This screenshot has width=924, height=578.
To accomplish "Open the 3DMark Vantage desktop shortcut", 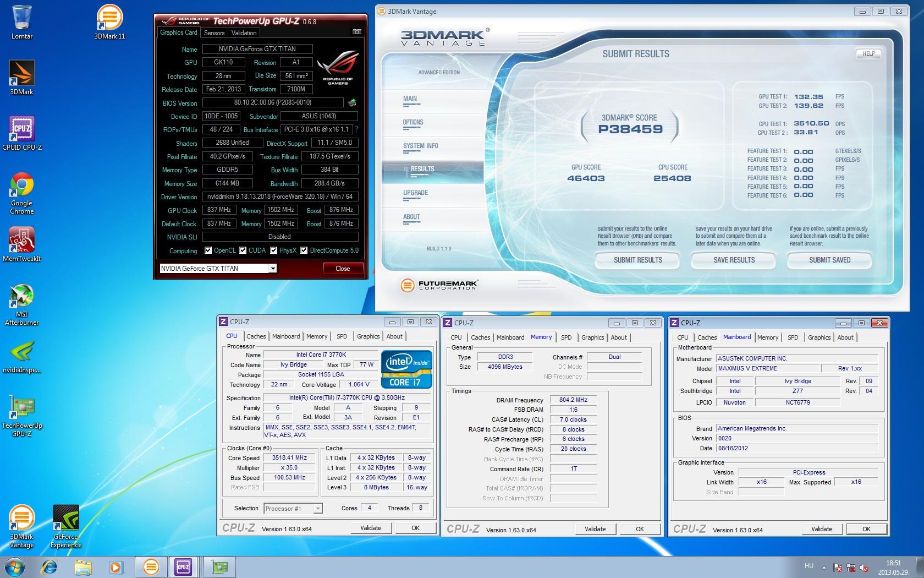I will 22,527.
